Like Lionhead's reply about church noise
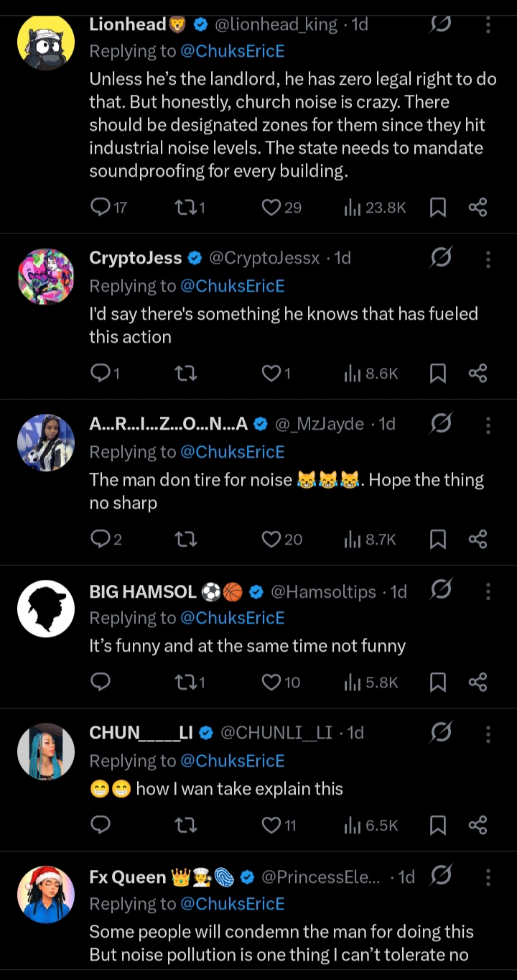 [x=271, y=208]
